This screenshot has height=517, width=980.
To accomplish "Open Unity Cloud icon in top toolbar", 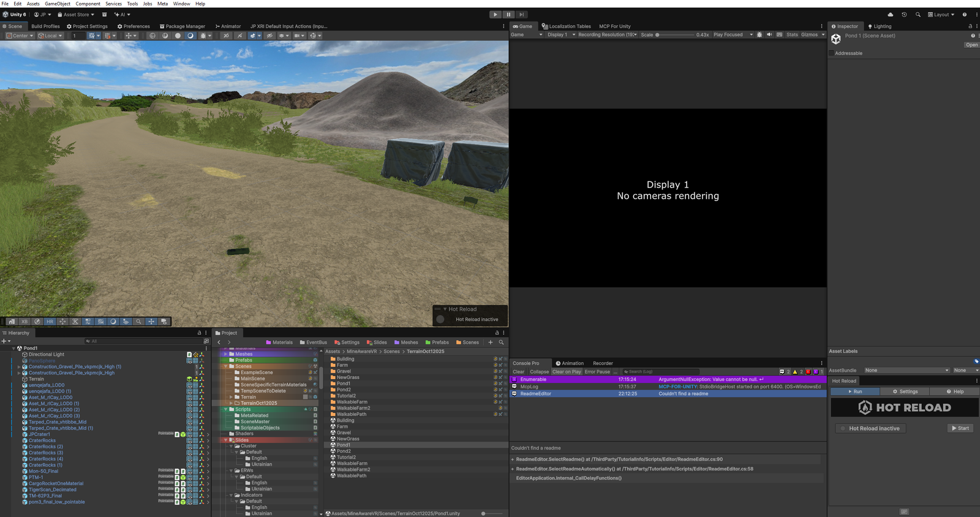I will (x=890, y=15).
